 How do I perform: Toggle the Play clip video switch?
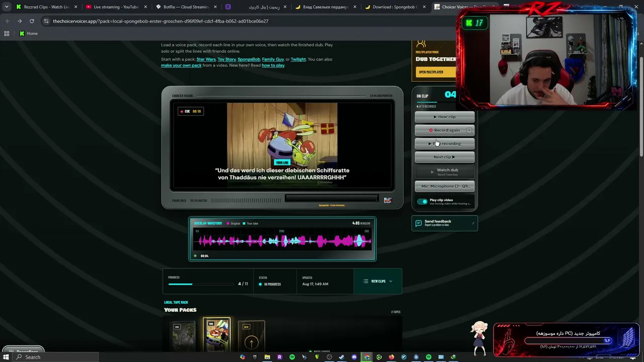(422, 202)
